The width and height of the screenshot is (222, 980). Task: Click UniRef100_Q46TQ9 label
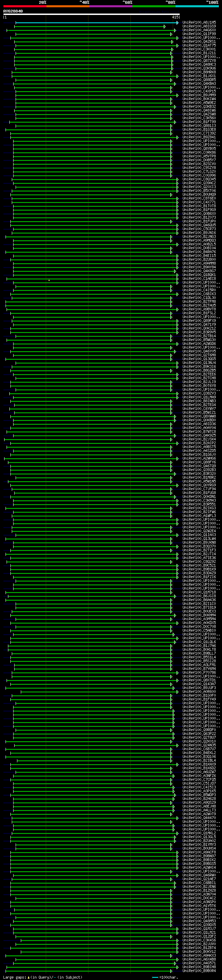tap(199, 465)
